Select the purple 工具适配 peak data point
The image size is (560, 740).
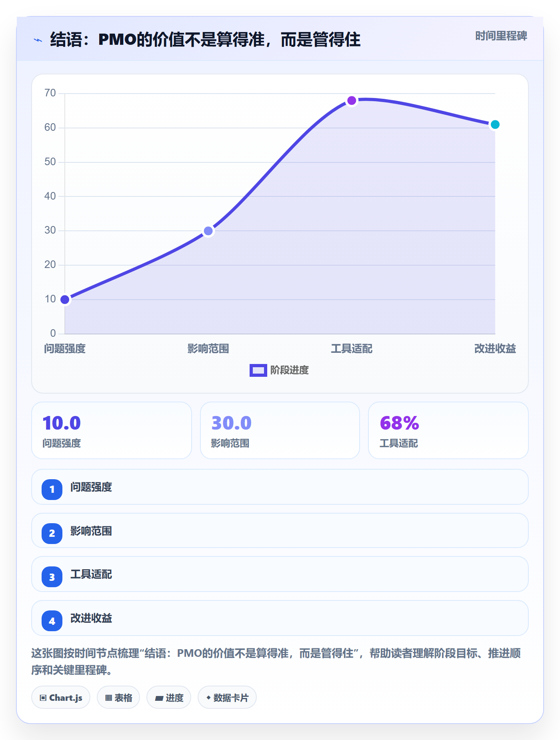352,100
